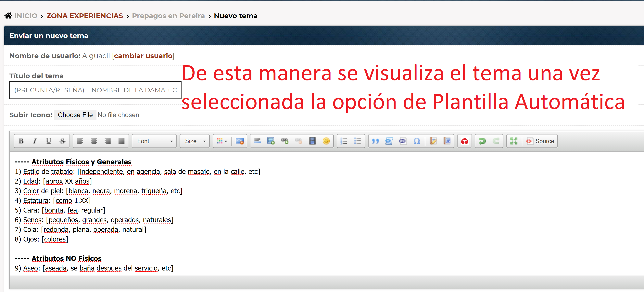Insert special character with Omega icon
The height and width of the screenshot is (292, 644).
tap(416, 141)
